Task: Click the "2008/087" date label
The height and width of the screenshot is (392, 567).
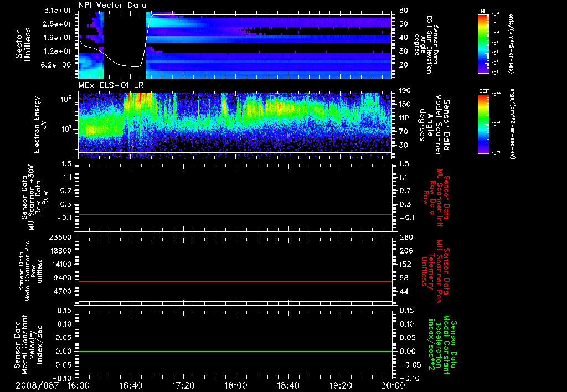Action: point(37,385)
